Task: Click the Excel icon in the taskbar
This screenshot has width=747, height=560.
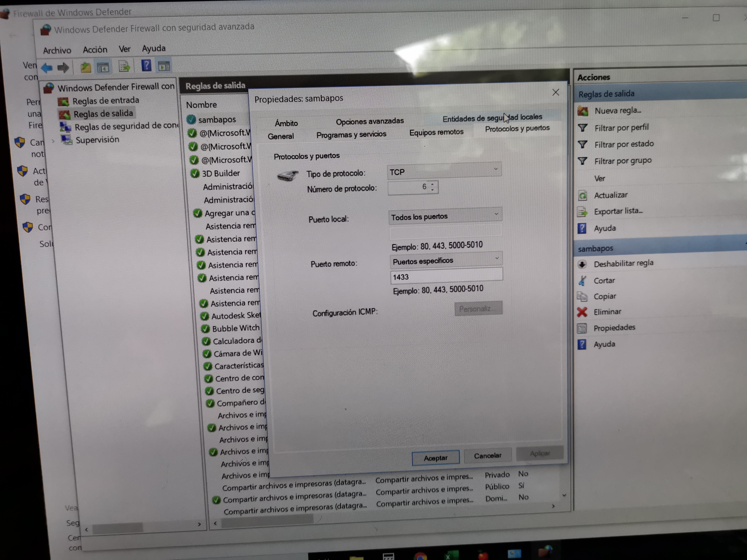Action: [451, 555]
